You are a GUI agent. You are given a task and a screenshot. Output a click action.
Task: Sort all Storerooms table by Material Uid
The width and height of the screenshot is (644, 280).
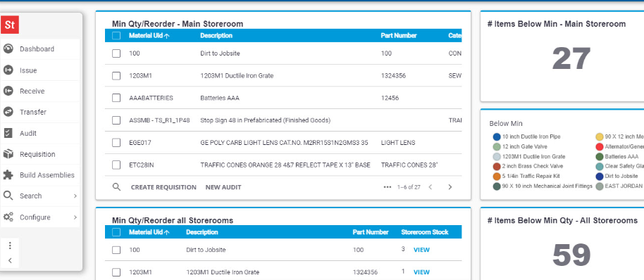(149, 232)
